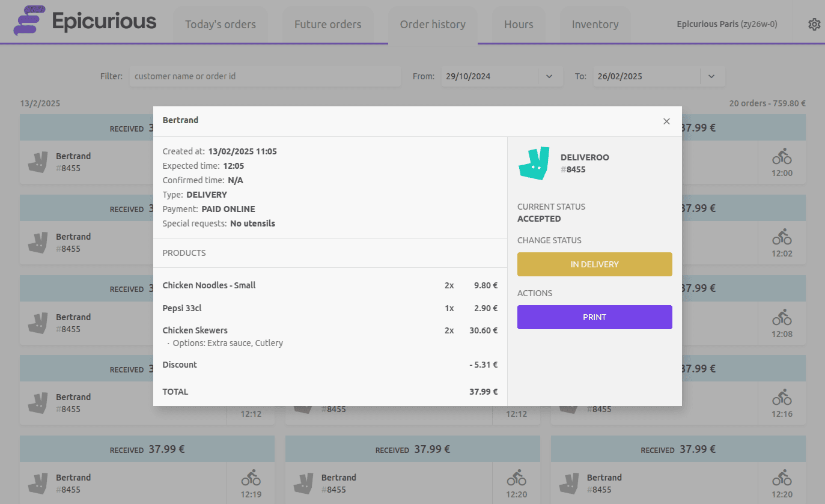Click the Epicurious logo
This screenshot has height=504, width=825.
[x=85, y=22]
